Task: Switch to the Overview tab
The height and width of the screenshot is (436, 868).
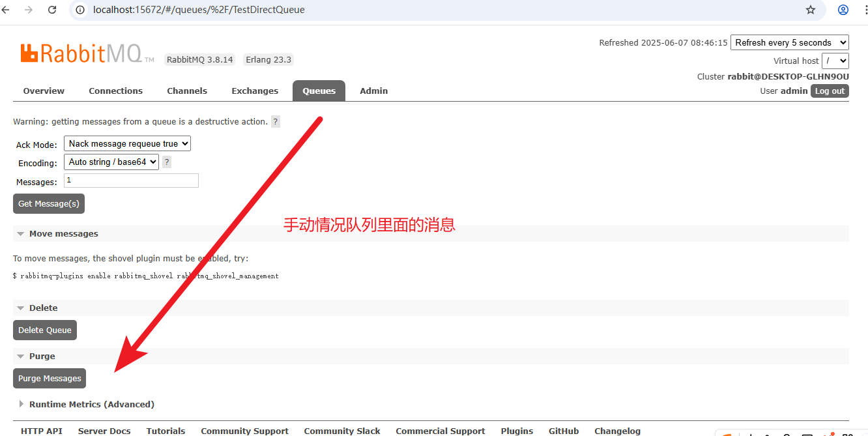Action: (44, 91)
